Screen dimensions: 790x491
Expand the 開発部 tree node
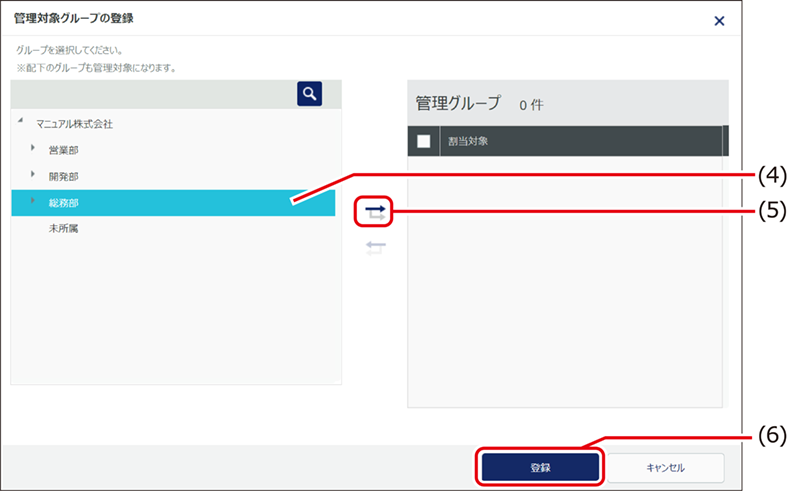pos(33,174)
